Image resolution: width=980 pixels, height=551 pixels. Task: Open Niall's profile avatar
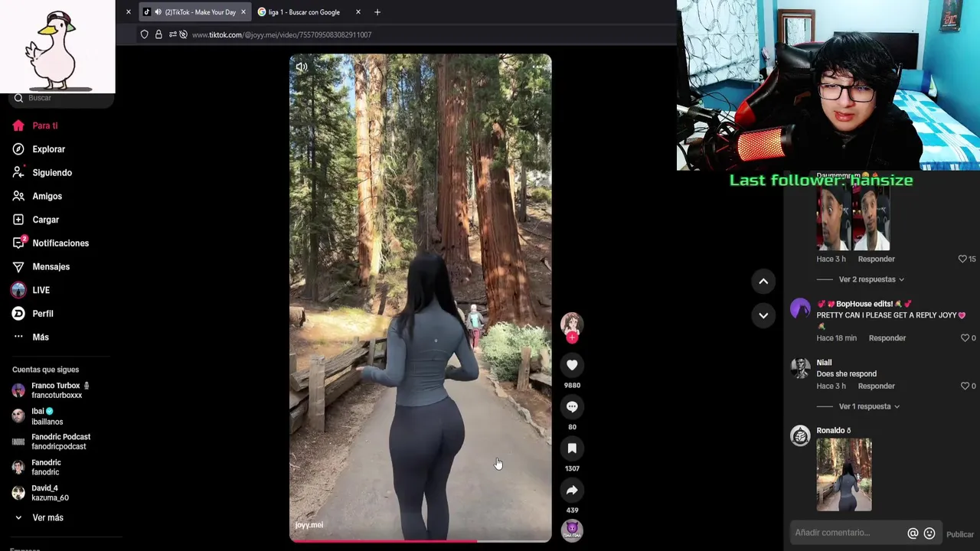point(800,368)
